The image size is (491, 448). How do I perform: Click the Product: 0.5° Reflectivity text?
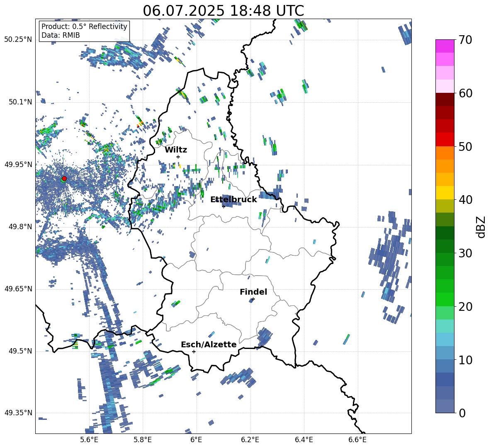[84, 26]
